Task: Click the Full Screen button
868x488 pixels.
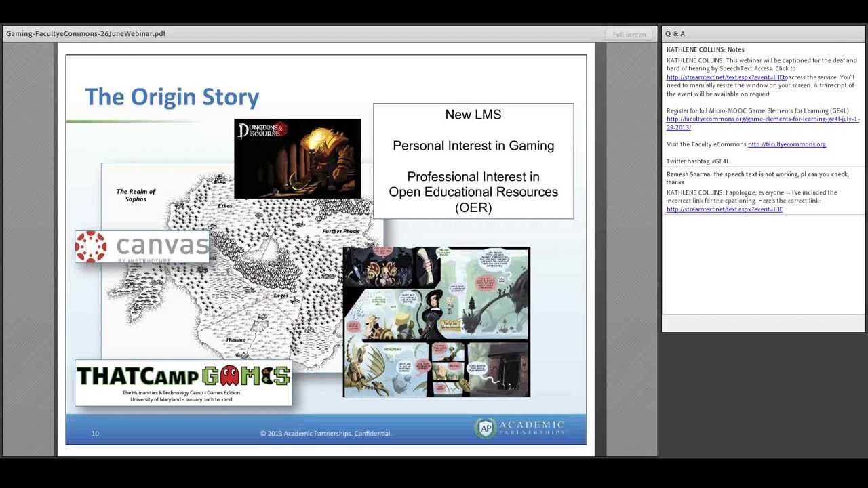Action: 629,34
